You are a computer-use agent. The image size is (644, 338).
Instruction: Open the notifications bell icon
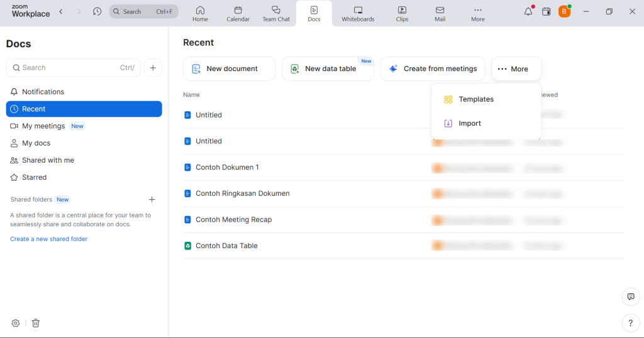click(x=528, y=11)
